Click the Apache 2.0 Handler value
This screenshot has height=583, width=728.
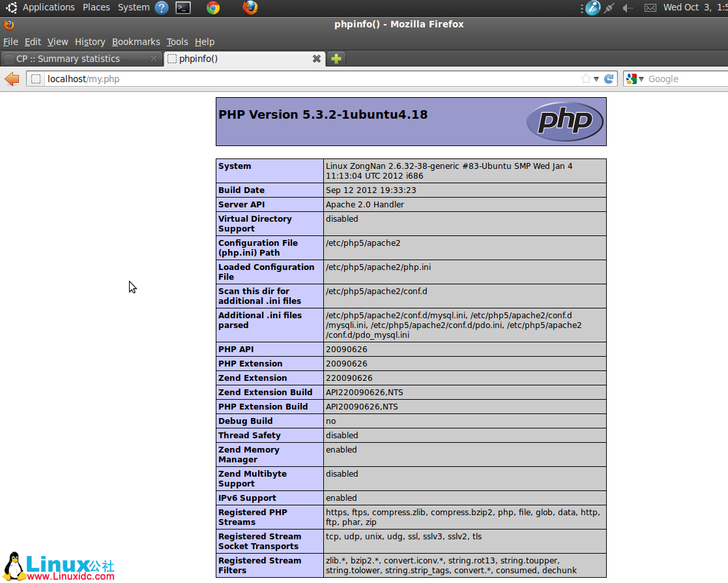tap(364, 204)
